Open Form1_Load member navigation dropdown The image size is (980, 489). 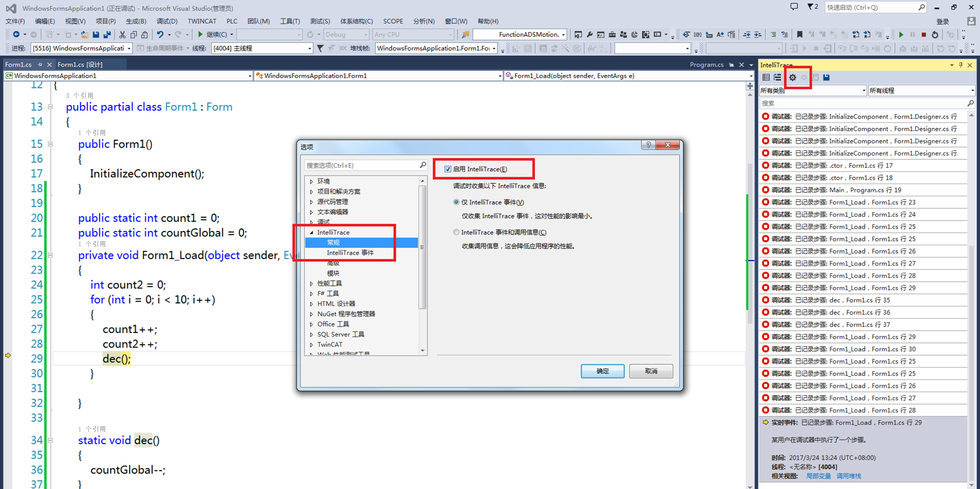click(628, 76)
